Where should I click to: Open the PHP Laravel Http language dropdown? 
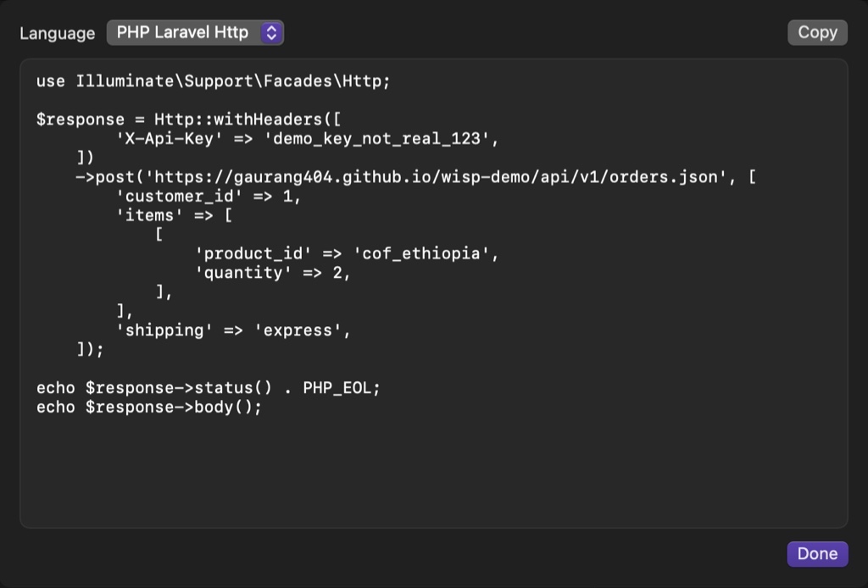pos(195,33)
